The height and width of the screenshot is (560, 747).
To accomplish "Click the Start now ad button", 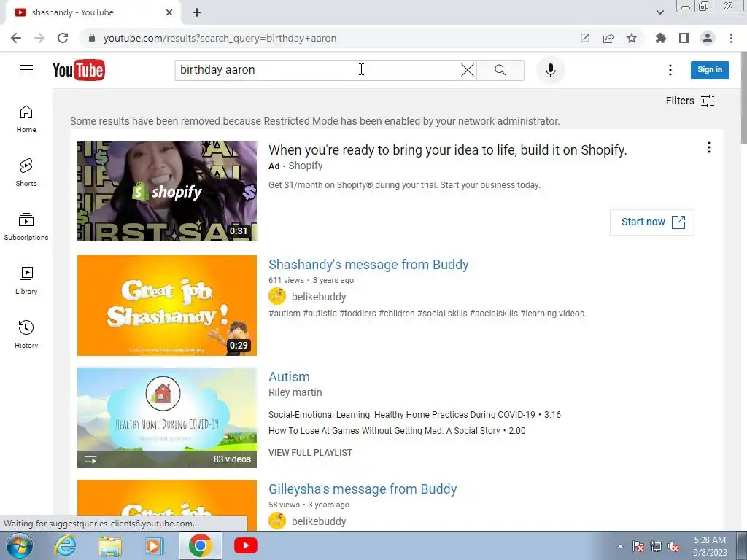I will [652, 222].
